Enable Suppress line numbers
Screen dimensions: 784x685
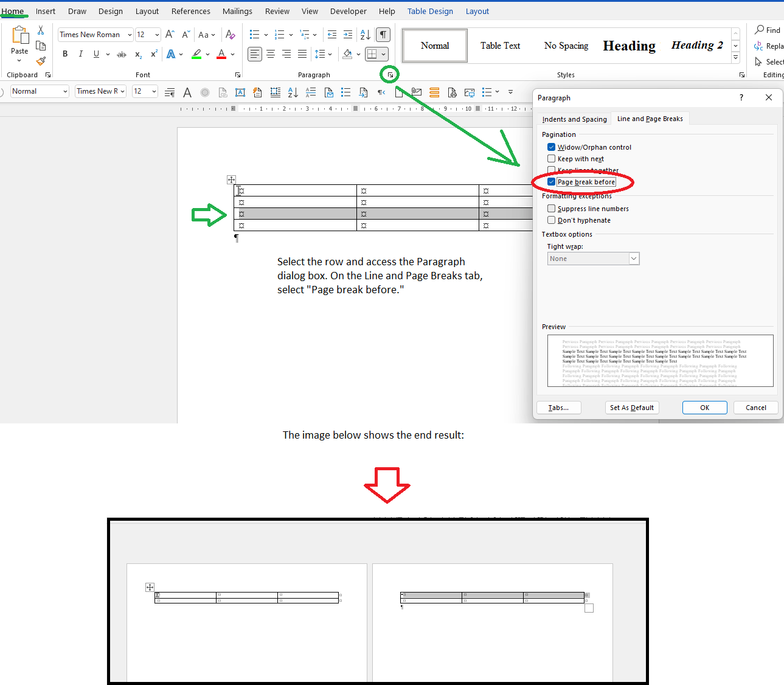point(551,209)
